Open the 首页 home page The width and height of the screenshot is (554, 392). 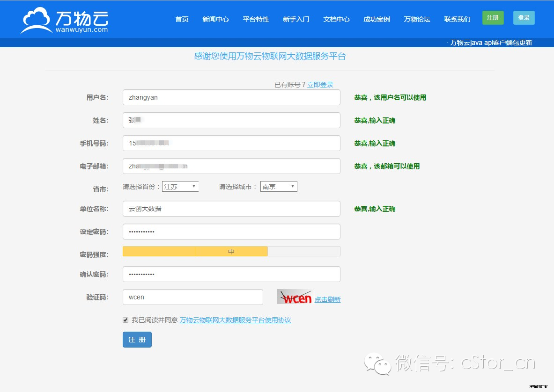tap(182, 19)
